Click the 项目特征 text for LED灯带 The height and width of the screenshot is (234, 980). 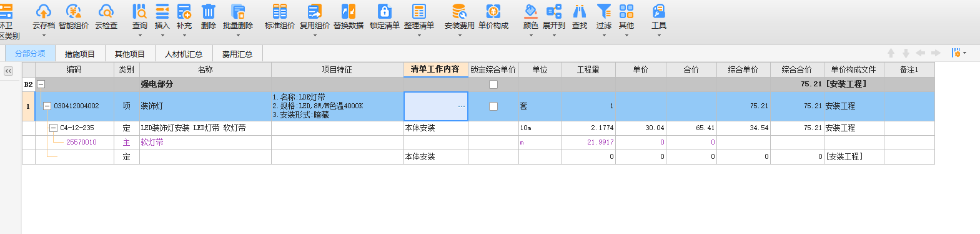tap(318, 106)
